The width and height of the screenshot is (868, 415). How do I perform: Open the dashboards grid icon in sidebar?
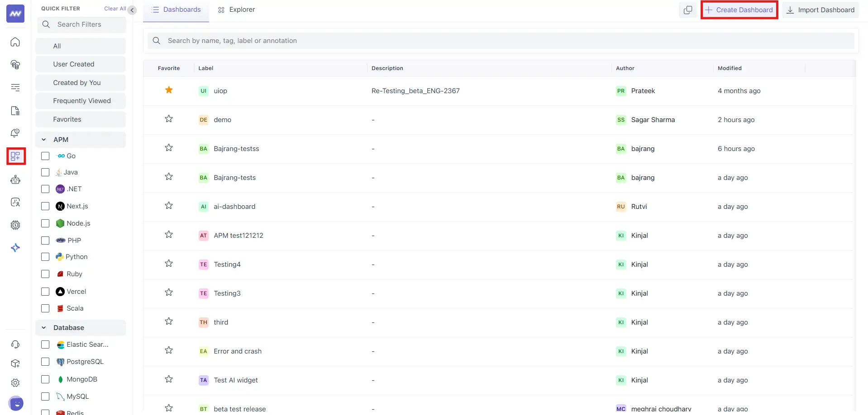click(15, 156)
